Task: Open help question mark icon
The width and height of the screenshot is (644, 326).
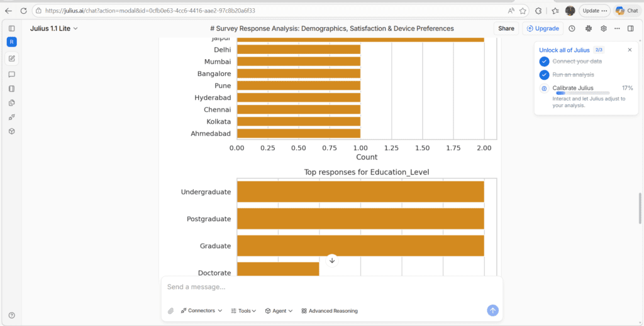Action: (11, 315)
